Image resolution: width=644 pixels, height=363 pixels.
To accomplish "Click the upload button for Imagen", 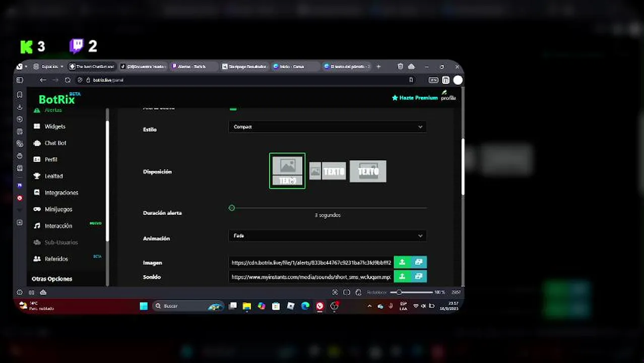I will (402, 262).
